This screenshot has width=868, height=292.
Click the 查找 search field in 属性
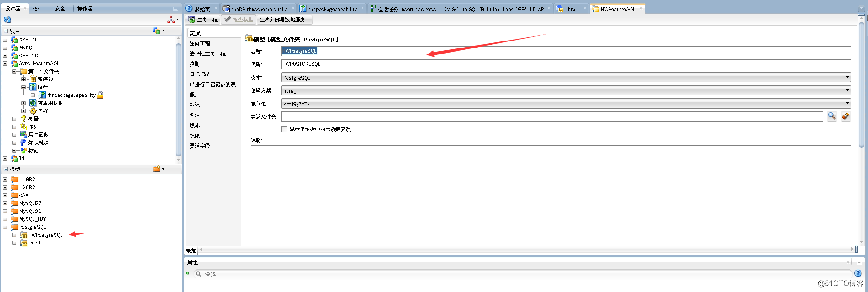click(x=522, y=274)
